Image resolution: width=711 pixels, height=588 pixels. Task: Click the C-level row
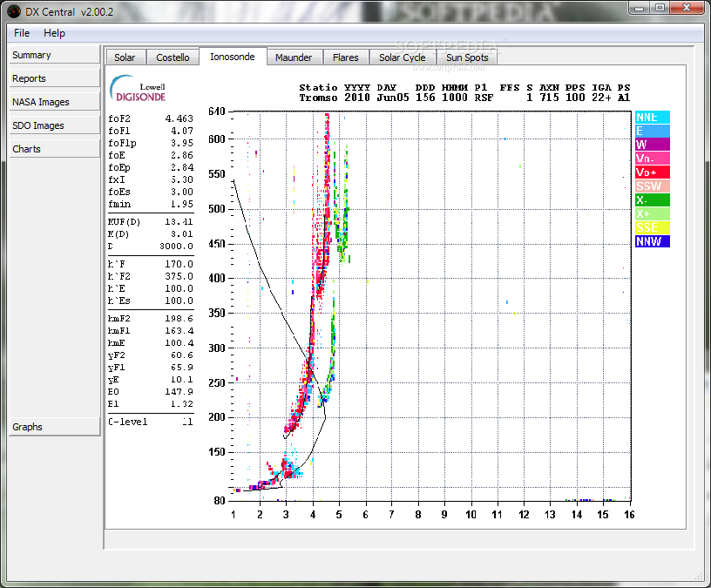pos(151,422)
